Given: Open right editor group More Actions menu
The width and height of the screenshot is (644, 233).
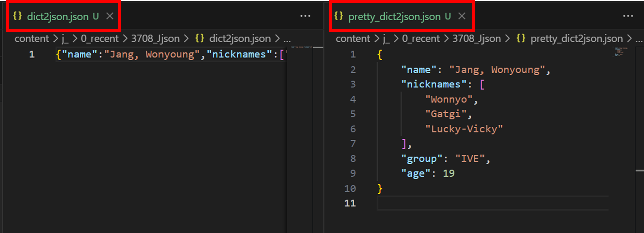Looking at the screenshot, I should click(x=628, y=16).
